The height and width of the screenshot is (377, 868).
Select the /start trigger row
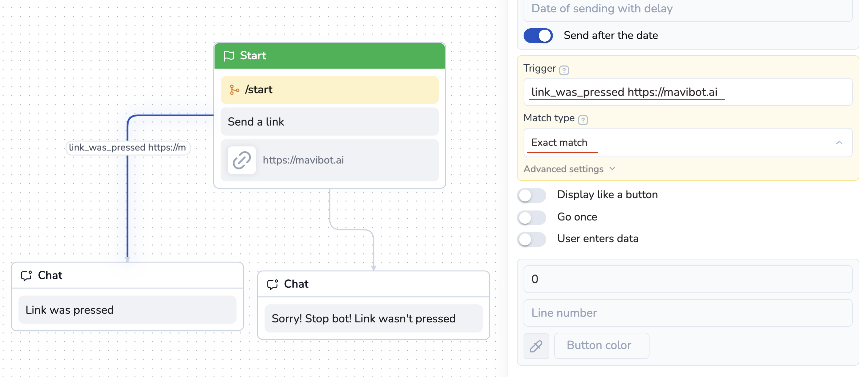(x=329, y=90)
